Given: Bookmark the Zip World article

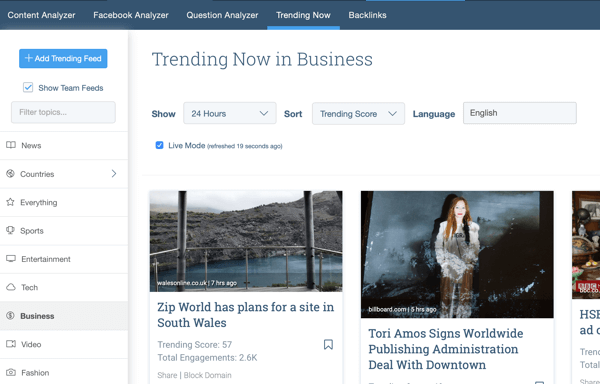Looking at the screenshot, I should 328,344.
